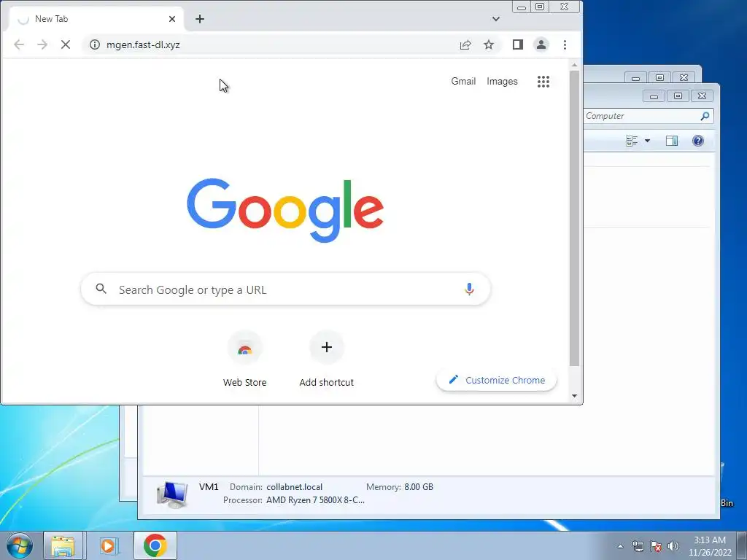Maximize the front Explorer window

tap(678, 96)
